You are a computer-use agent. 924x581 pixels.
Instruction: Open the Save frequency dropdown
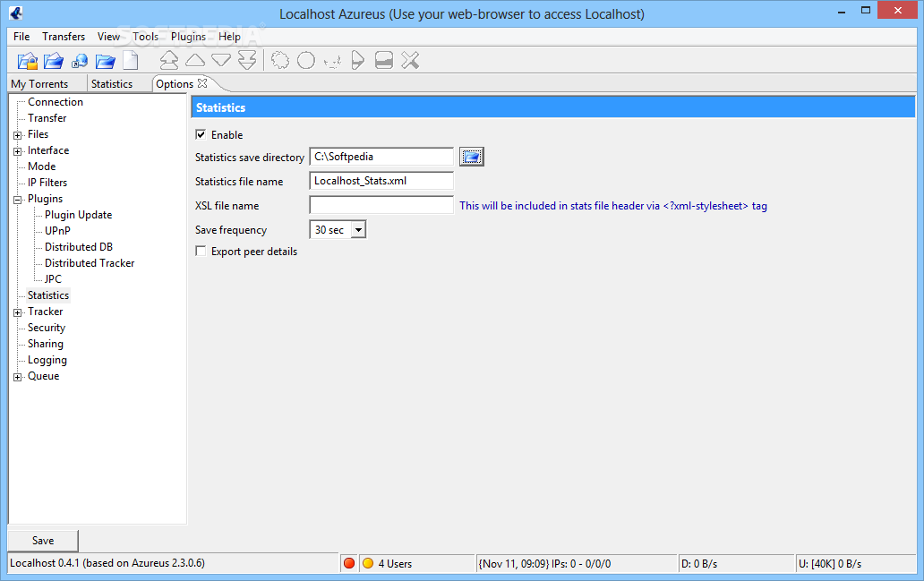pyautogui.click(x=358, y=230)
